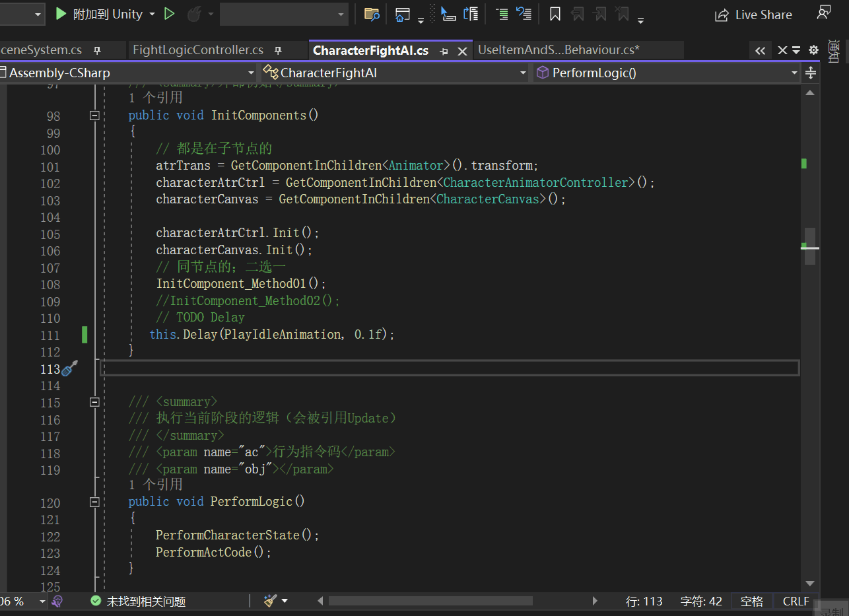Click the green change marker beside line 111
Image resolution: width=849 pixels, height=616 pixels.
coord(85,335)
